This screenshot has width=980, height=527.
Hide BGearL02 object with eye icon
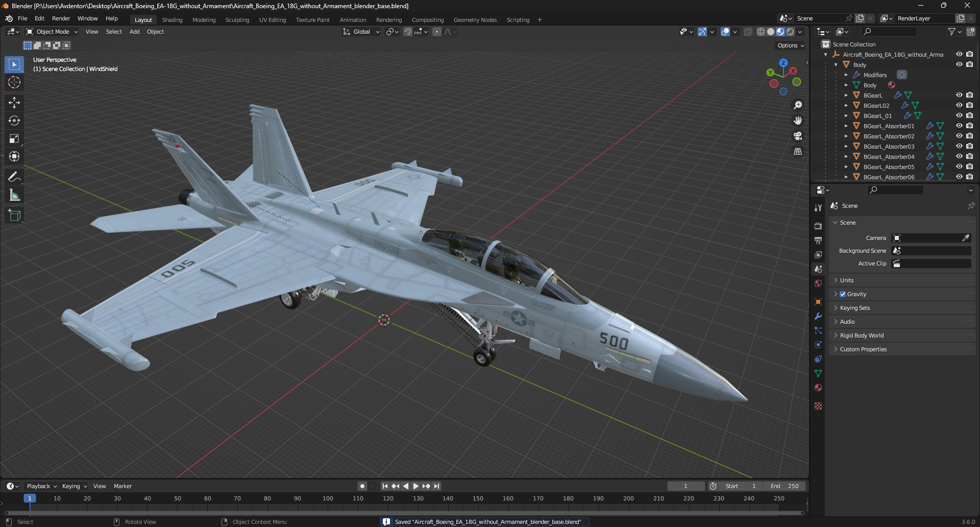click(959, 105)
